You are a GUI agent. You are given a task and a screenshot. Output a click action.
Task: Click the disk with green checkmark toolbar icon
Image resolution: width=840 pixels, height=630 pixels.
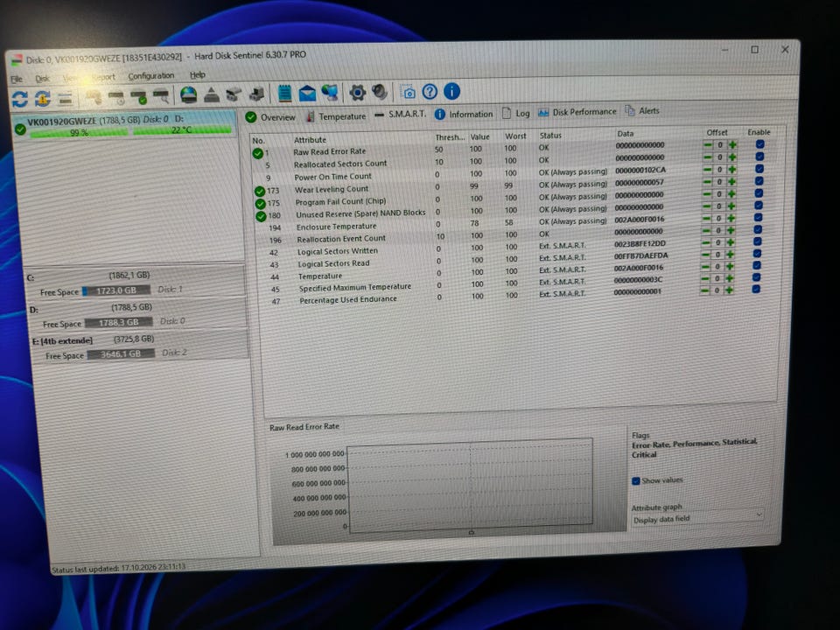point(138,97)
